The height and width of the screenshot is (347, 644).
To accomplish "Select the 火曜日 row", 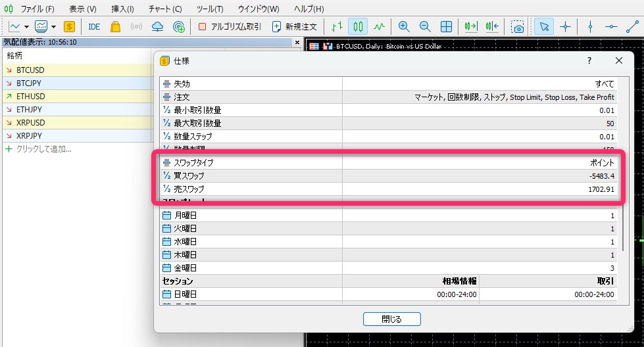I will point(389,229).
